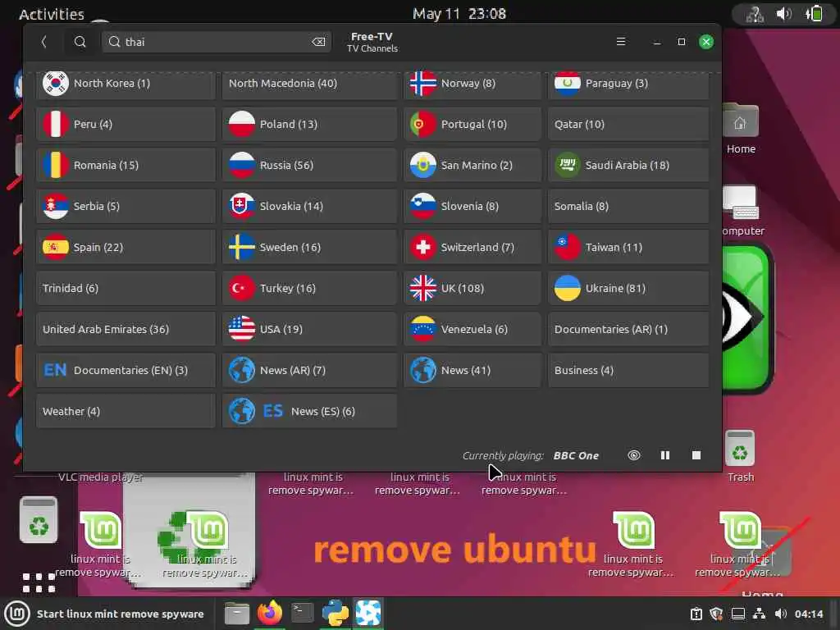Open Qatar (10) channels
This screenshot has width=840, height=630.
pos(628,125)
